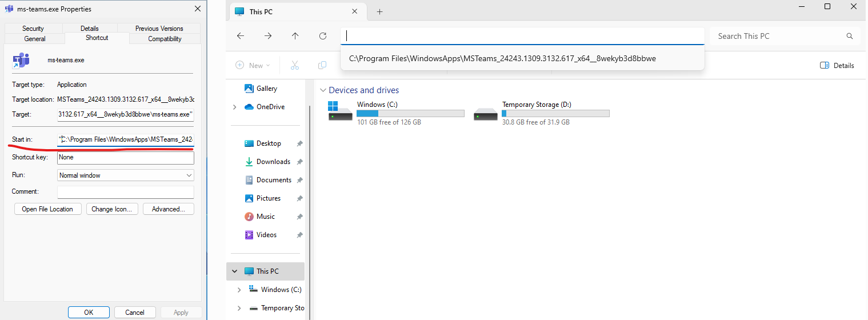The image size is (868, 320).
Task: Open a new Explorer tab with plus icon
Action: 379,11
